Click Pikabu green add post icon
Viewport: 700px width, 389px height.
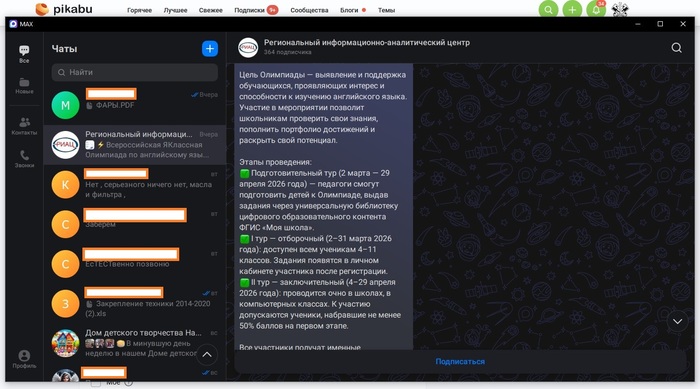coord(572,9)
